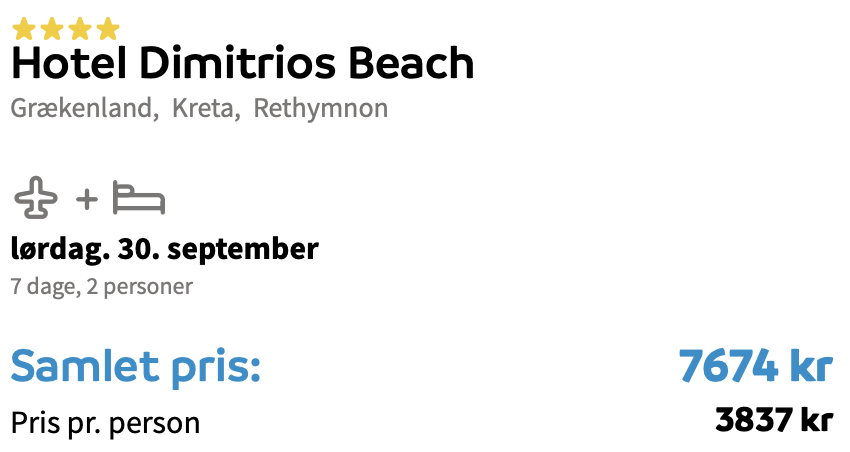Screen dimensions: 850x452
Task: Click the first yellow rating star
Action: pyautogui.click(x=23, y=29)
